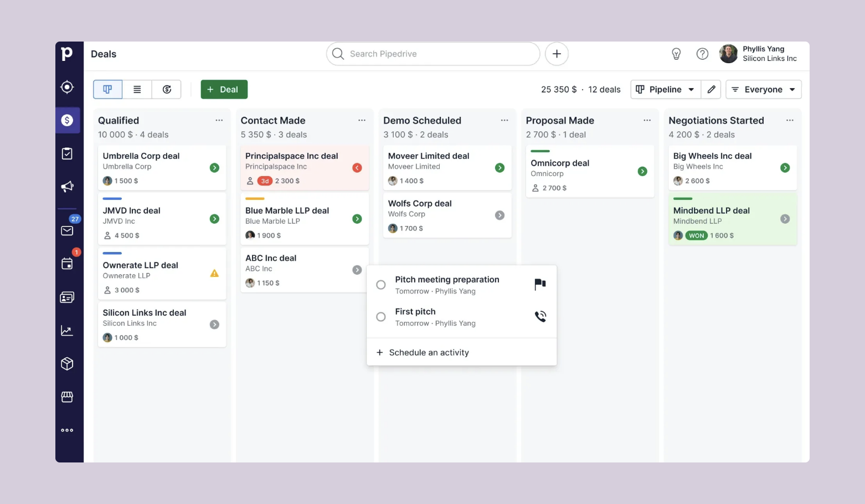Open the Mail icon with 27 badge
The image size is (865, 504).
(x=67, y=230)
